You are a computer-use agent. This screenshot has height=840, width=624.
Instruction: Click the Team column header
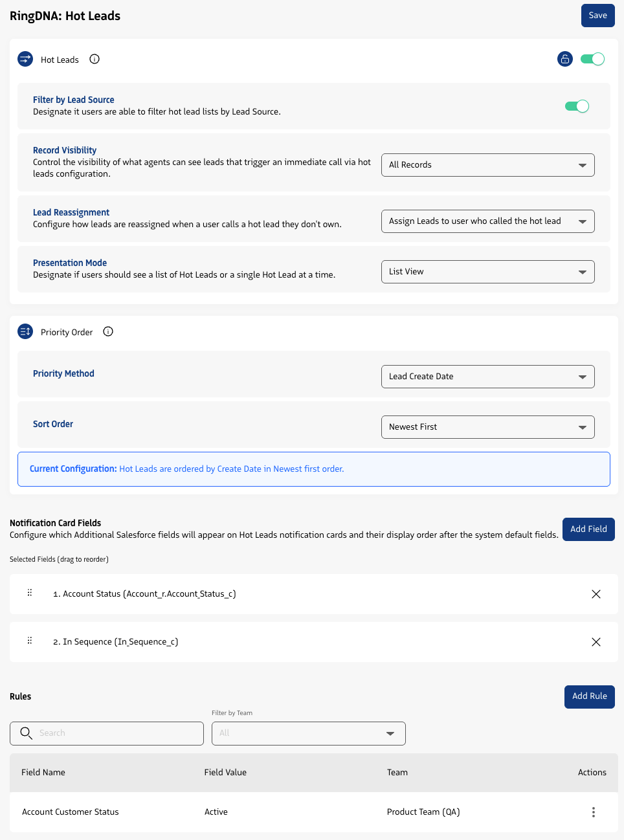pos(397,773)
